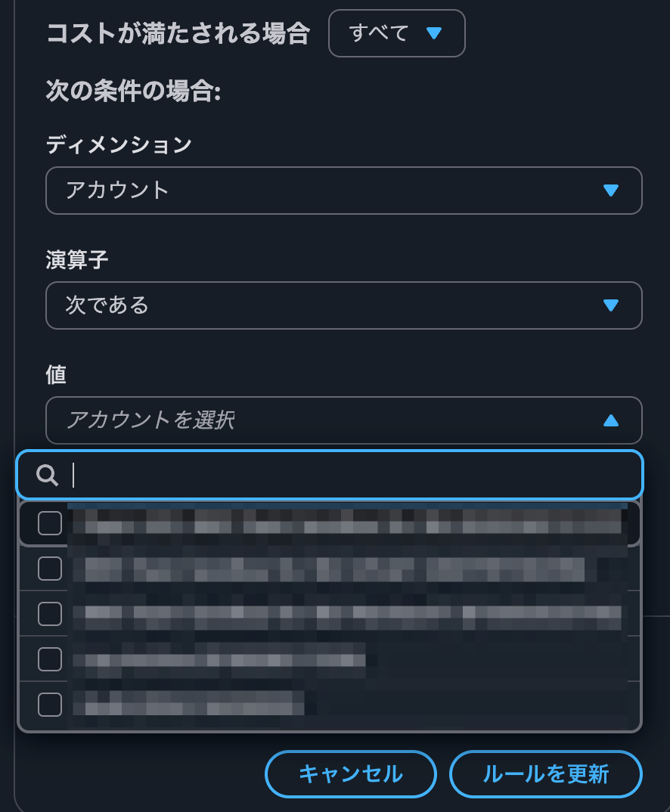Image resolution: width=670 pixels, height=812 pixels.
Task: Click the magnifying glass search icon
Action: click(47, 475)
